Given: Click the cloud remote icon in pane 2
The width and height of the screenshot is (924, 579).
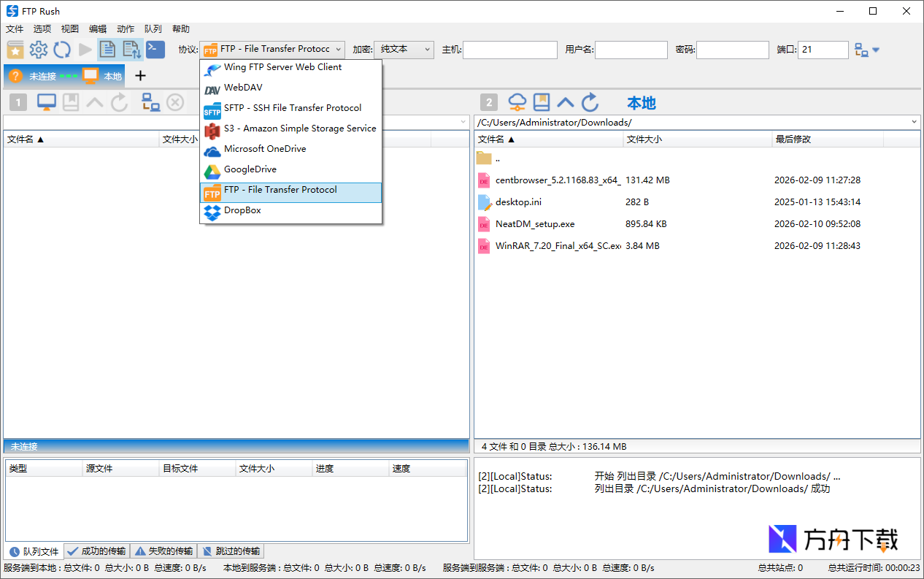Looking at the screenshot, I should coord(517,102).
